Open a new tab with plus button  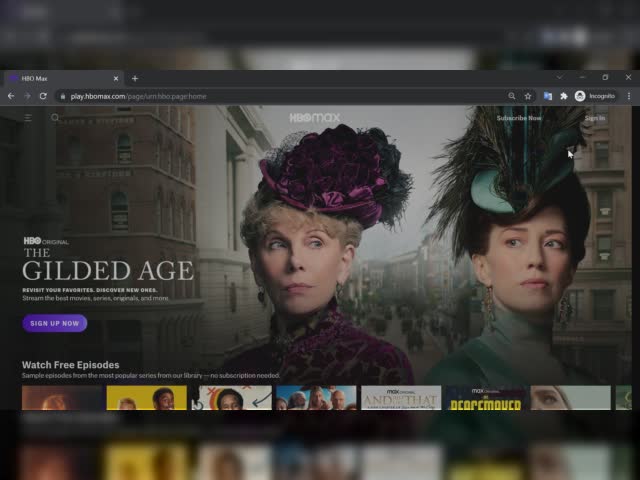[135, 78]
